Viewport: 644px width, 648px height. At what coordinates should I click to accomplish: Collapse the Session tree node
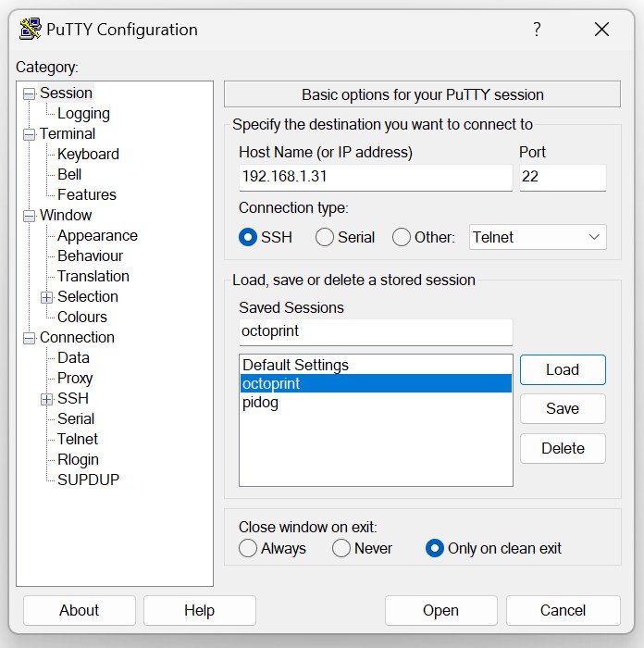click(x=29, y=93)
